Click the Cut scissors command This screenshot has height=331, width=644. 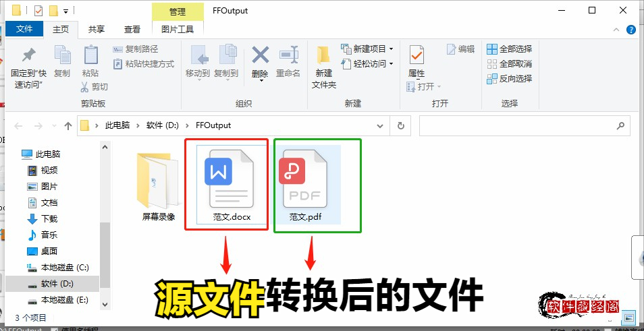coord(94,86)
